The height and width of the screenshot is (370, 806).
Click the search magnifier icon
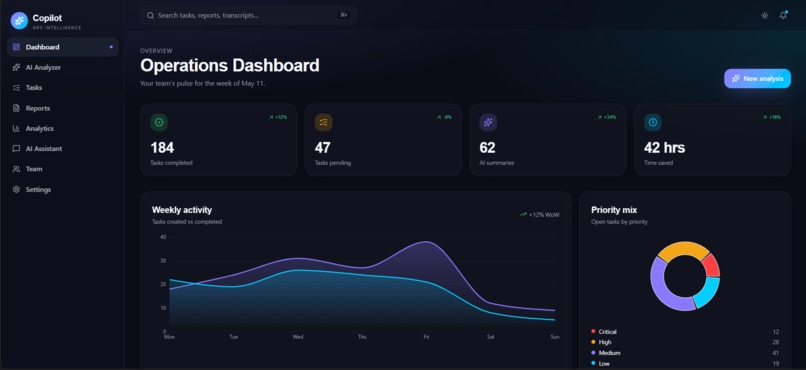(x=151, y=15)
